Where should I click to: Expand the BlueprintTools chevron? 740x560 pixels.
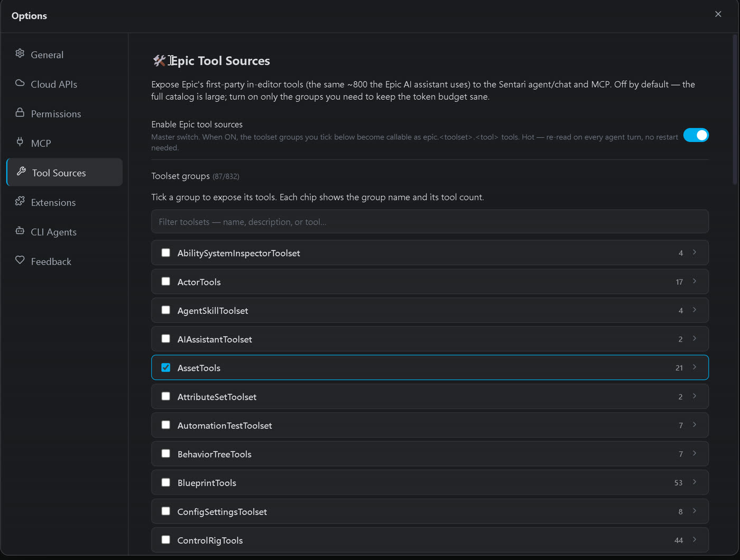coord(695,482)
